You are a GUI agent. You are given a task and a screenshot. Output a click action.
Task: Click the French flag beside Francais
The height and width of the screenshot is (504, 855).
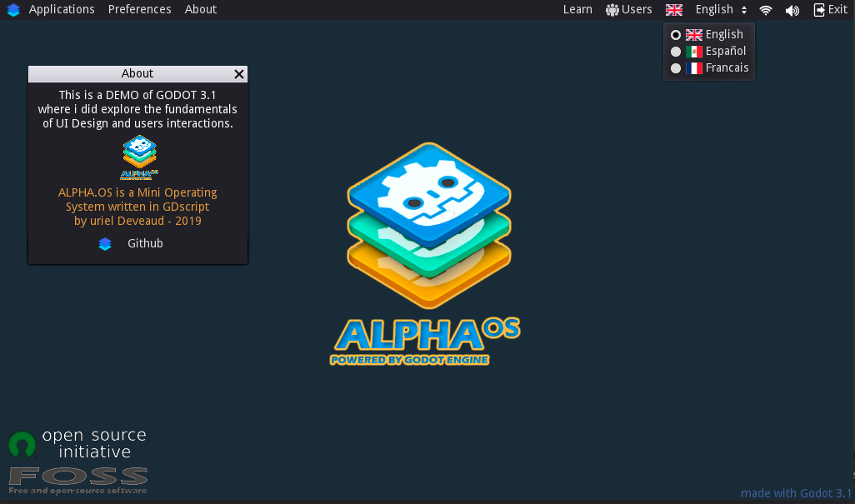coord(694,68)
